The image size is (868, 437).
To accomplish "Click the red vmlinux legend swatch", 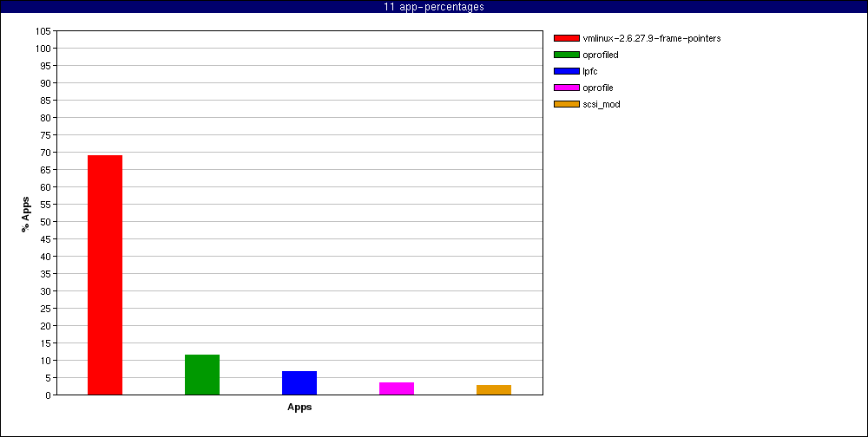I will (x=566, y=38).
